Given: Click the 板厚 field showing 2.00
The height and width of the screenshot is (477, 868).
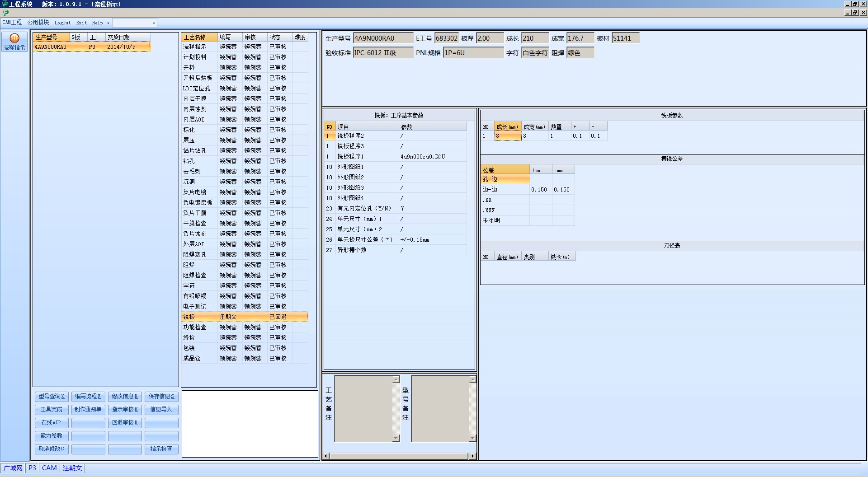Looking at the screenshot, I should pos(490,38).
